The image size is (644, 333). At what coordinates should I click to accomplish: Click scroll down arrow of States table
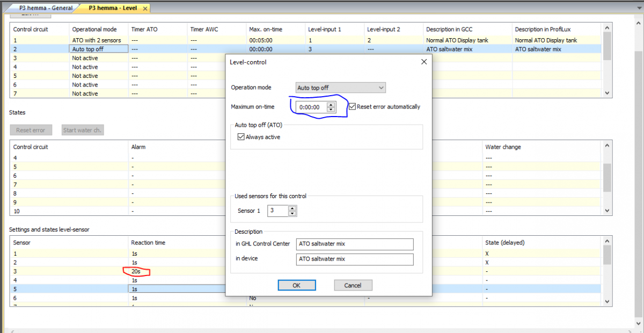click(x=607, y=211)
